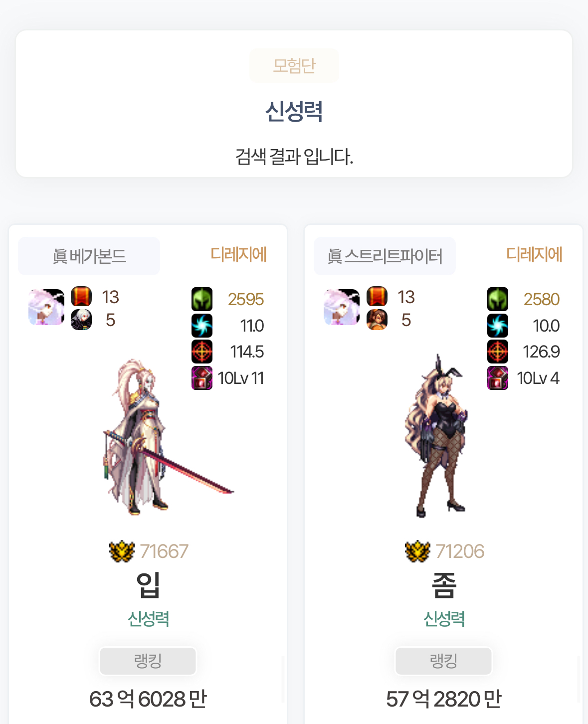
Task: Open the 랭킹 button under 입
Action: coord(148,661)
